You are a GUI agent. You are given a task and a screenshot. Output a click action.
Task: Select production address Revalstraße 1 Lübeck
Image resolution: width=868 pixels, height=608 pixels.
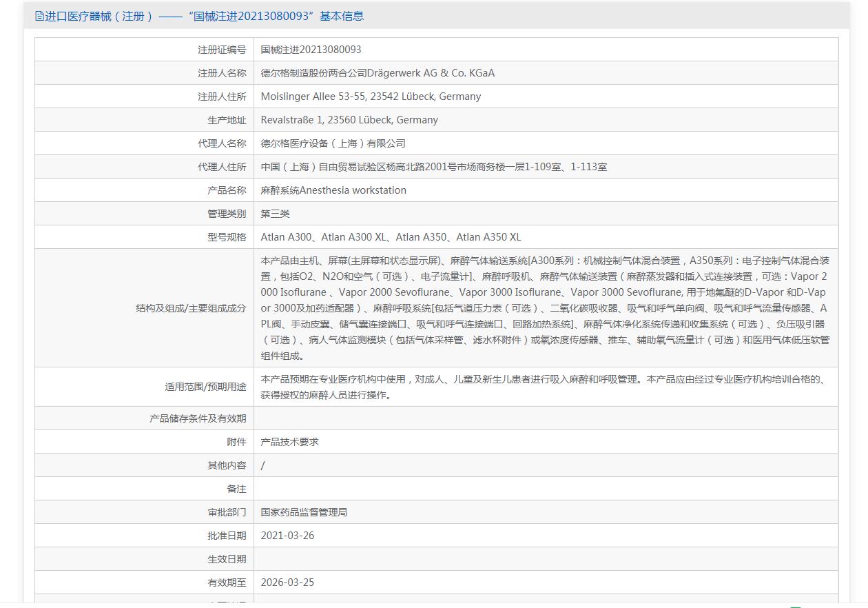[349, 120]
